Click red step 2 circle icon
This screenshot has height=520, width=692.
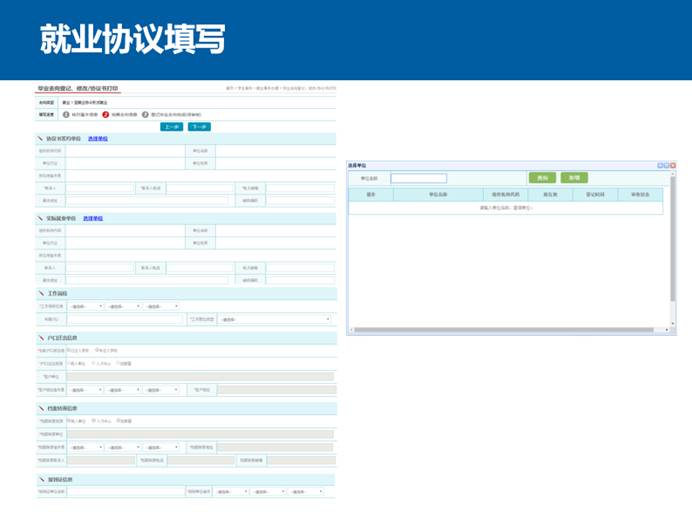[105, 114]
